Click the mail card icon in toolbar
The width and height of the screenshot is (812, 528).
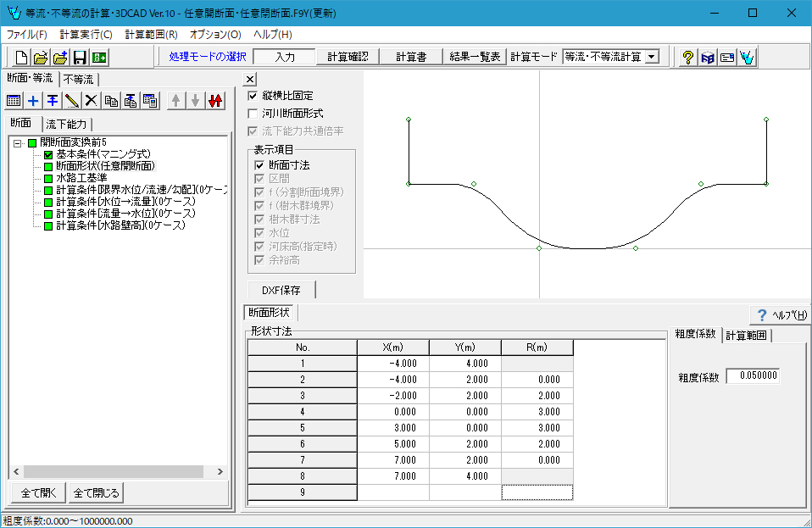pos(727,58)
